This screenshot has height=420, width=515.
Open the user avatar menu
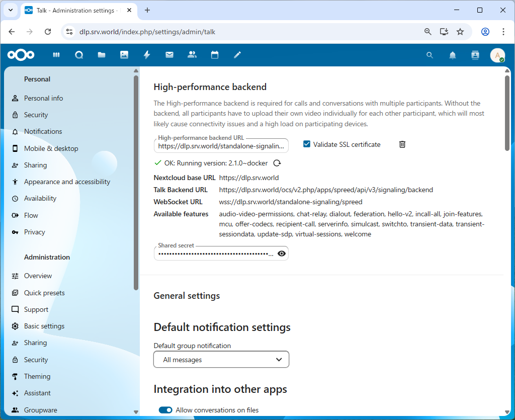point(497,55)
